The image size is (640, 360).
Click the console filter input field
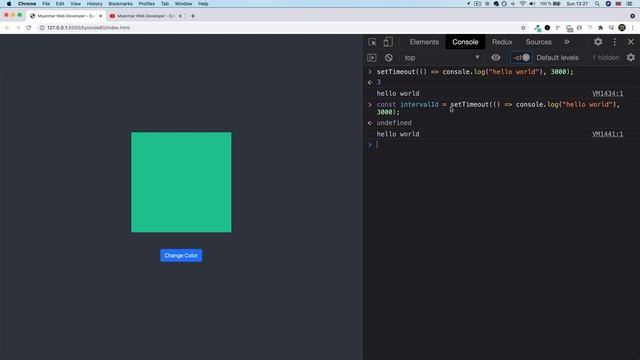[x=521, y=58]
